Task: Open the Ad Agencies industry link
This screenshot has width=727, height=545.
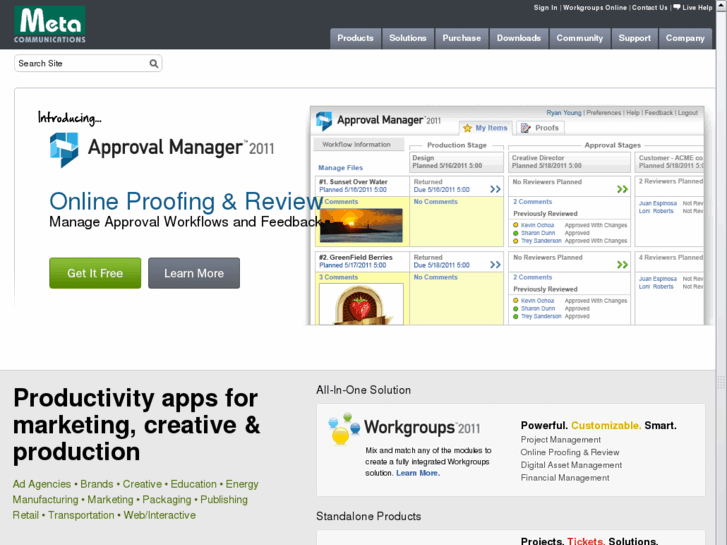Action: point(42,484)
